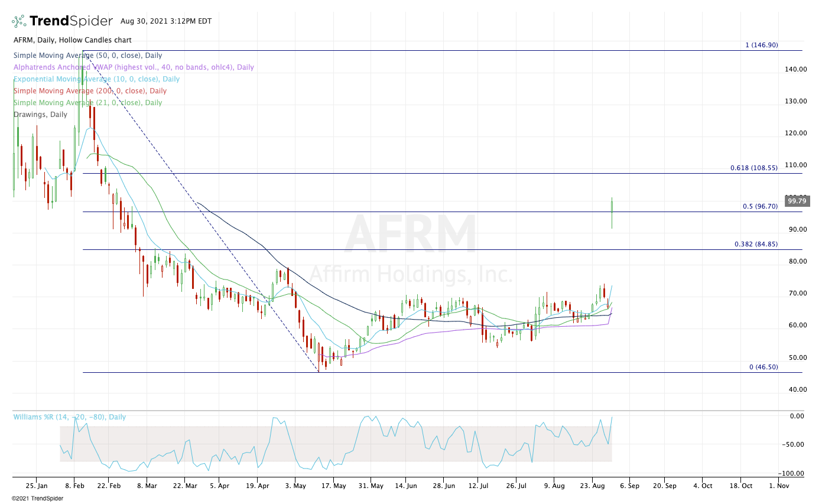The width and height of the screenshot is (822, 504).
Task: Click the 0 (46.50) Fibonacci label
Action: [x=763, y=367]
